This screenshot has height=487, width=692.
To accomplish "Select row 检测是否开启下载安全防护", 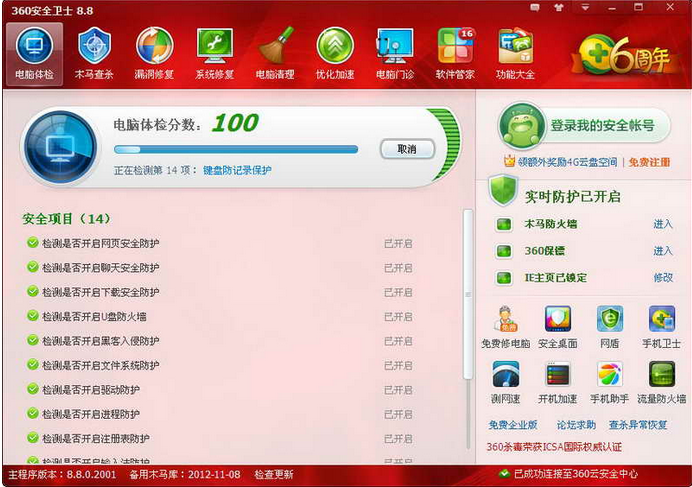I will pyautogui.click(x=219, y=292).
